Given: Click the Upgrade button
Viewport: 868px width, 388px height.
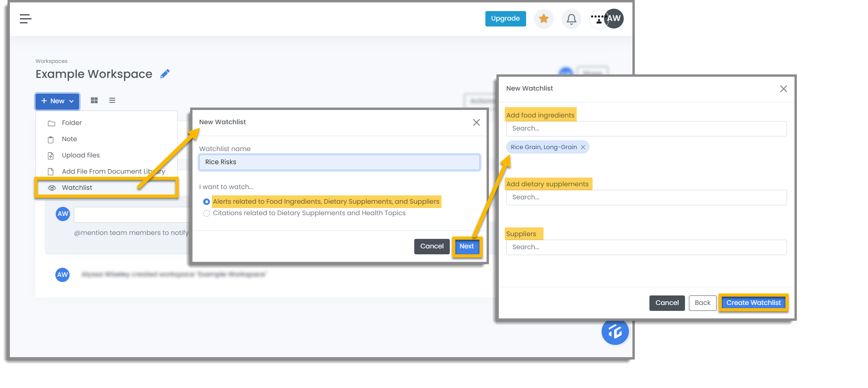Looking at the screenshot, I should tap(505, 19).
